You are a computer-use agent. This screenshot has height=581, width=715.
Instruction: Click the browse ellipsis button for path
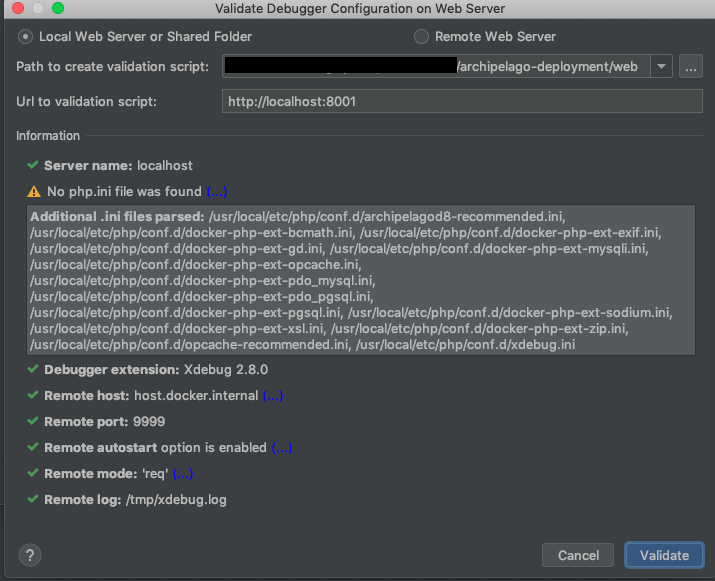point(691,67)
